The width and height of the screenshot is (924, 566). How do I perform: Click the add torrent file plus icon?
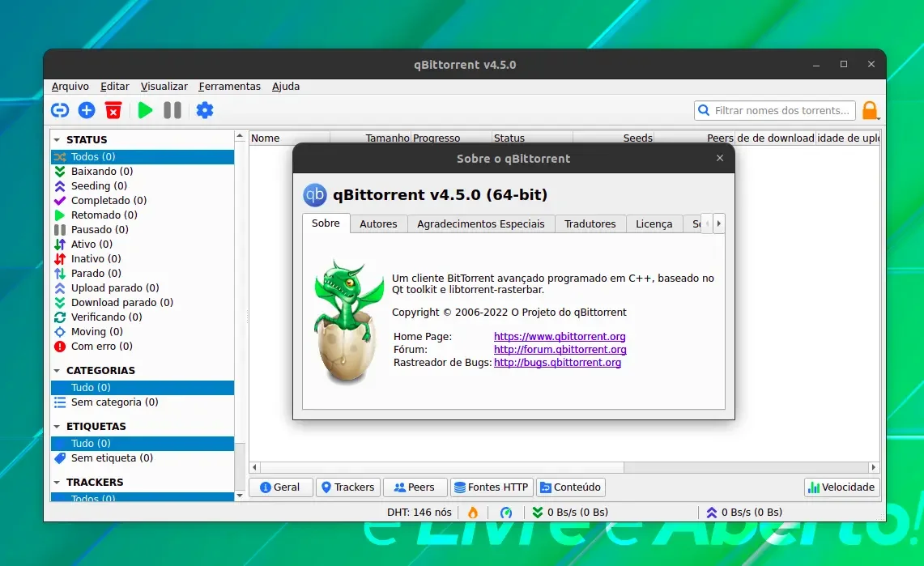pyautogui.click(x=87, y=110)
